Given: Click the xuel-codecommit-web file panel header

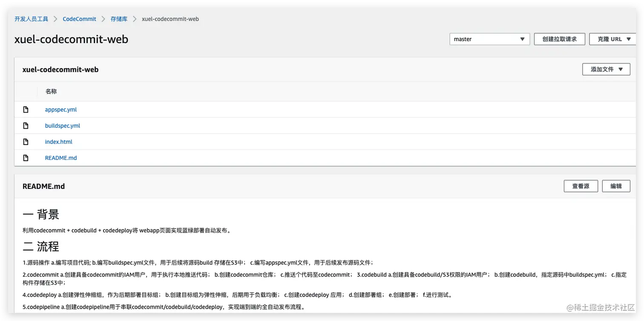Looking at the screenshot, I should pyautogui.click(x=60, y=69).
